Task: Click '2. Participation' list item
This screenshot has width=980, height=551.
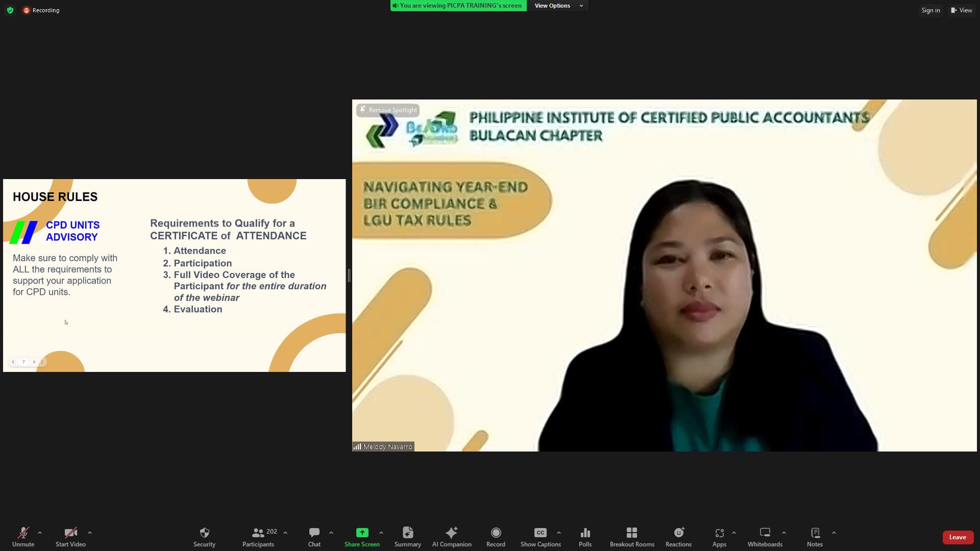Action: [x=197, y=263]
